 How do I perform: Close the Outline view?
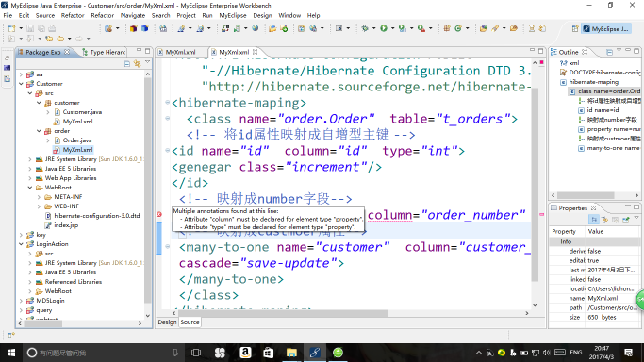tap(585, 52)
